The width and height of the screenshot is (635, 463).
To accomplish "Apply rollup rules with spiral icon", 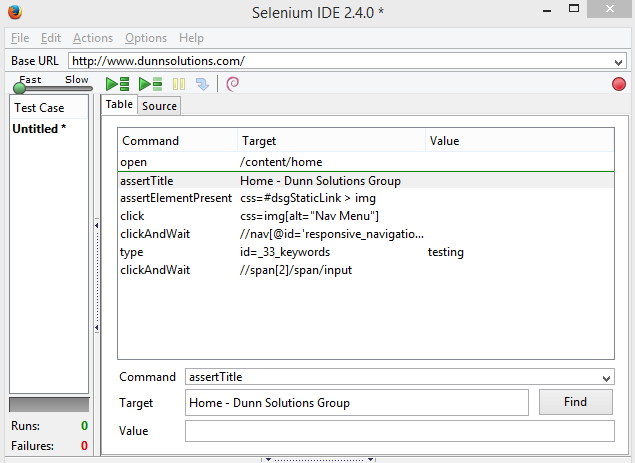I will (x=232, y=84).
